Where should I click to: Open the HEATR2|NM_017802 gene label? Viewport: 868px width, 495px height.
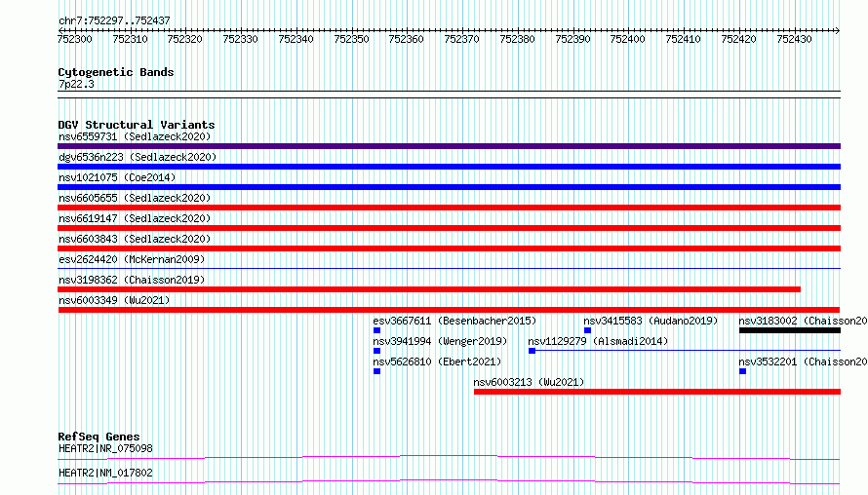pyautogui.click(x=105, y=473)
